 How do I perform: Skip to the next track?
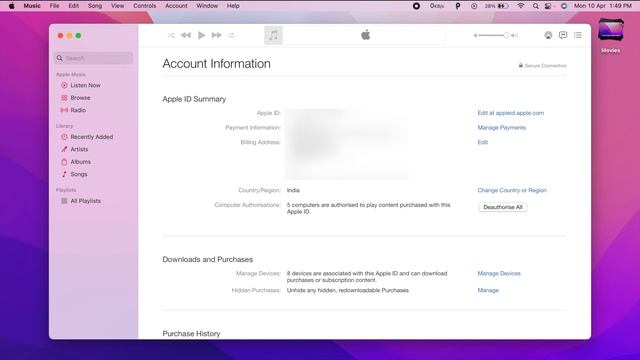[x=217, y=36]
